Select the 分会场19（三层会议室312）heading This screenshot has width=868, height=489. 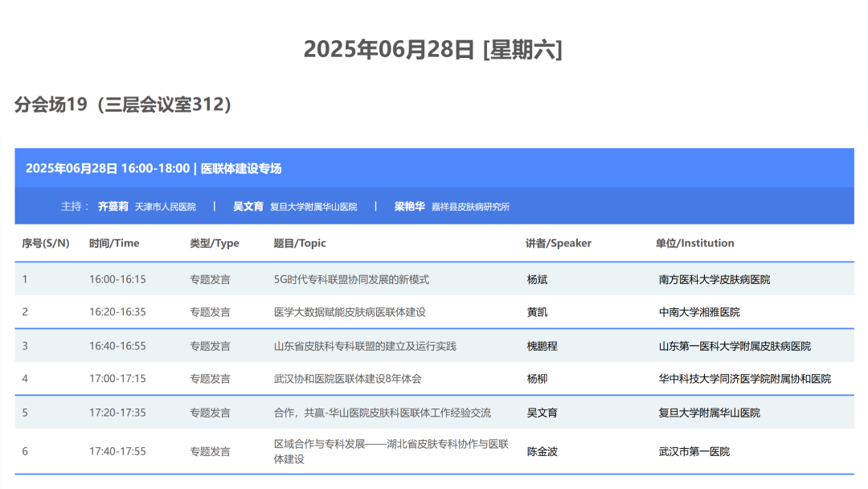tap(122, 105)
